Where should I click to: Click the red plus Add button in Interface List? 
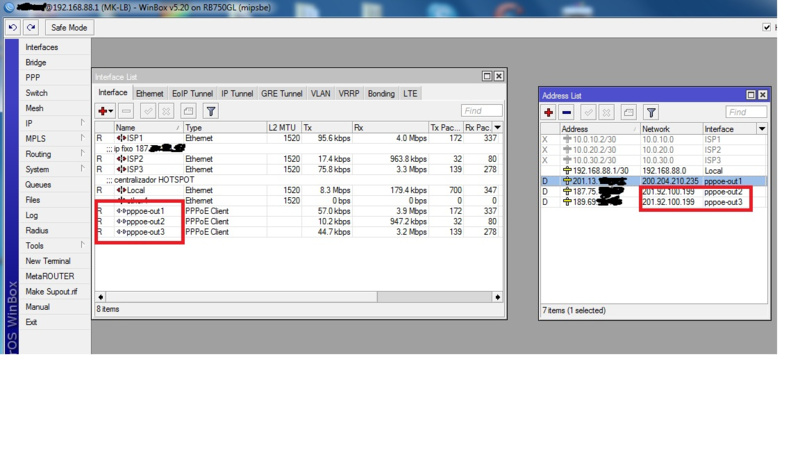[x=105, y=111]
